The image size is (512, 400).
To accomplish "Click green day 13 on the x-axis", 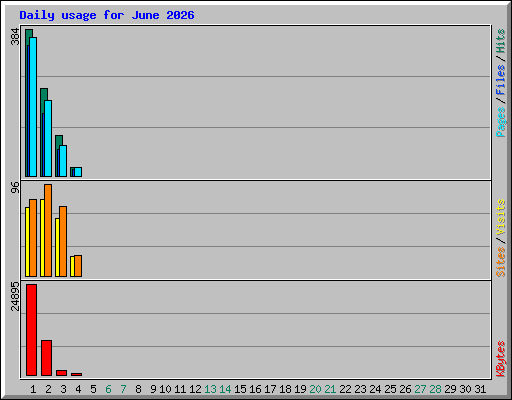I will coord(210,389).
